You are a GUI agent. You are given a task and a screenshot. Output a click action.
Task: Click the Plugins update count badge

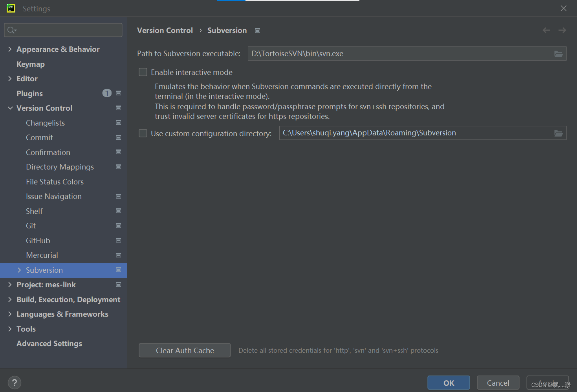107,93
